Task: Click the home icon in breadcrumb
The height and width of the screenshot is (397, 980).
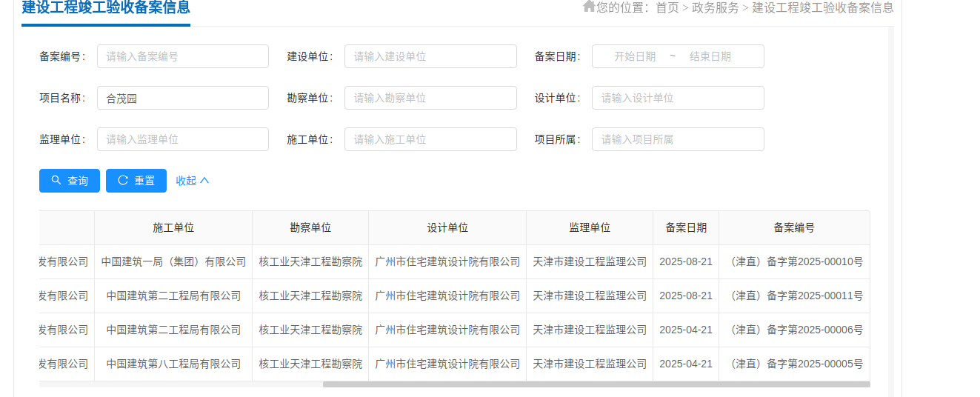Action: pos(589,7)
